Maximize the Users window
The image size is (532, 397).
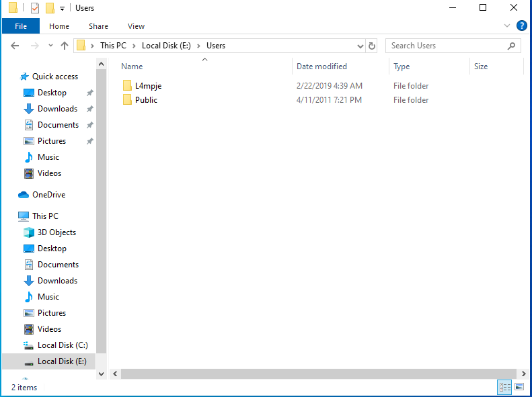point(483,7)
